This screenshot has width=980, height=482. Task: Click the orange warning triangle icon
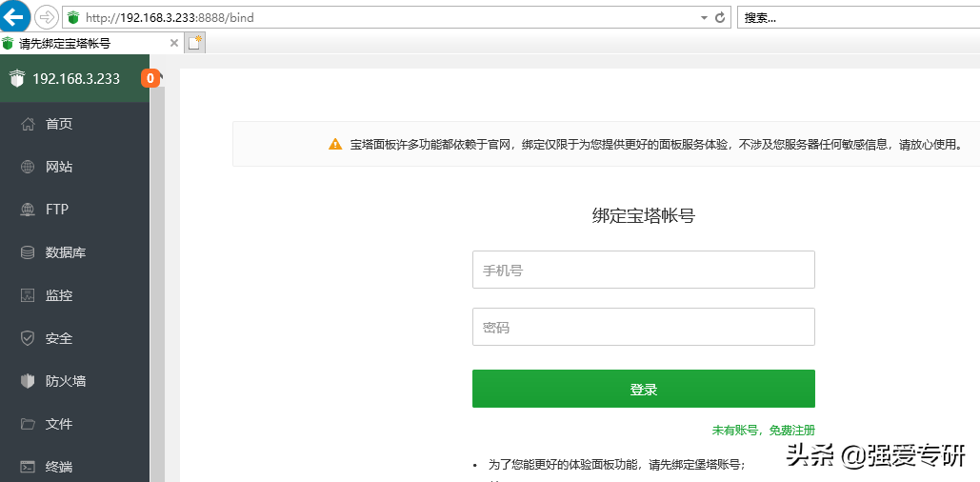click(335, 144)
